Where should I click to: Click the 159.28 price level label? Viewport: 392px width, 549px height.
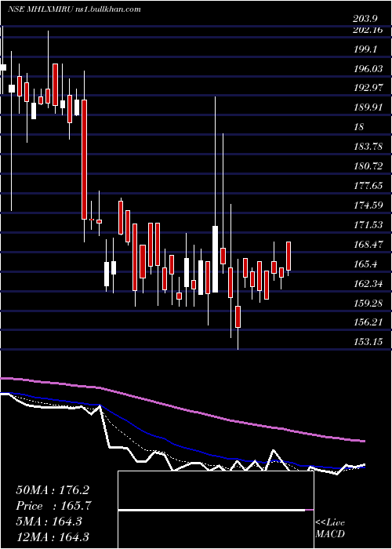click(367, 303)
